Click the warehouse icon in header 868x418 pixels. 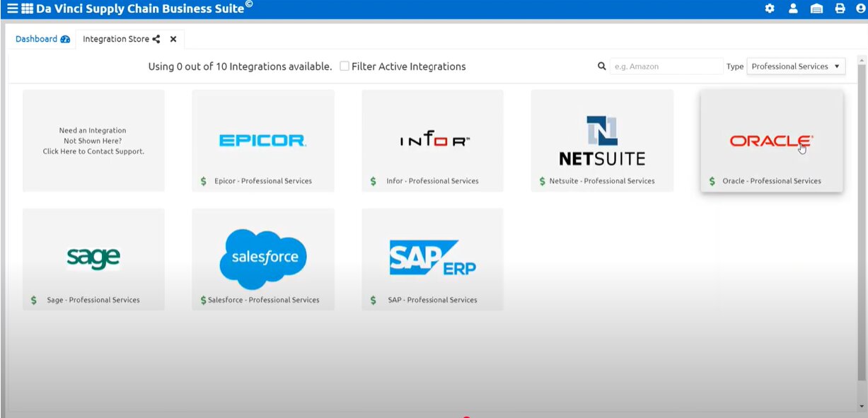point(816,8)
